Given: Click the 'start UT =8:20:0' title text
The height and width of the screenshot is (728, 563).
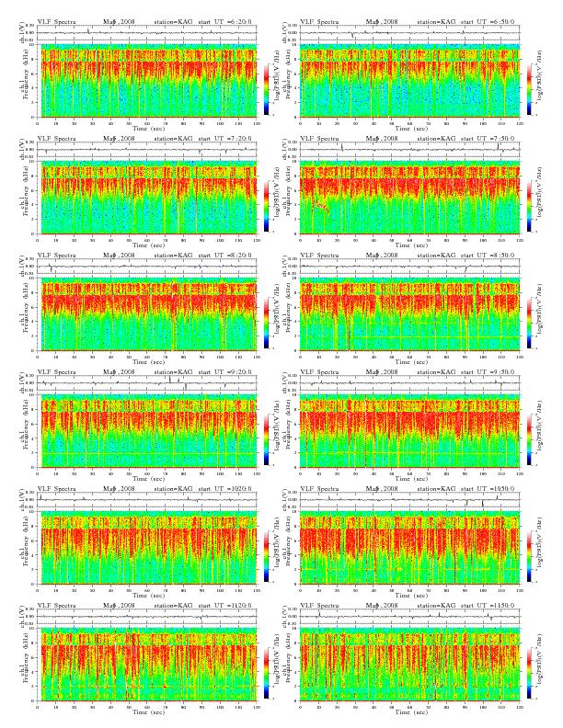Looking at the screenshot, I should pyautogui.click(x=224, y=255).
